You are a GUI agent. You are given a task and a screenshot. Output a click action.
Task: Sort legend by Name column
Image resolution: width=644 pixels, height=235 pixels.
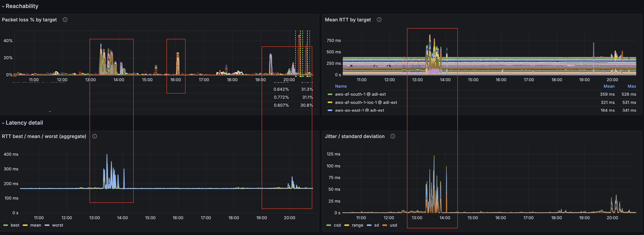[341, 86]
